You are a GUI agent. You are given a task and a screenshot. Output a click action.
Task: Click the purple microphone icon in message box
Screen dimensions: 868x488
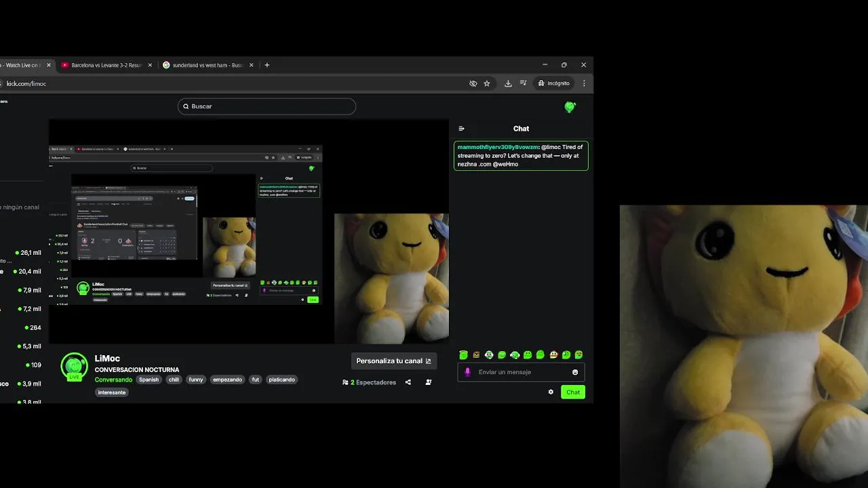[x=467, y=372]
